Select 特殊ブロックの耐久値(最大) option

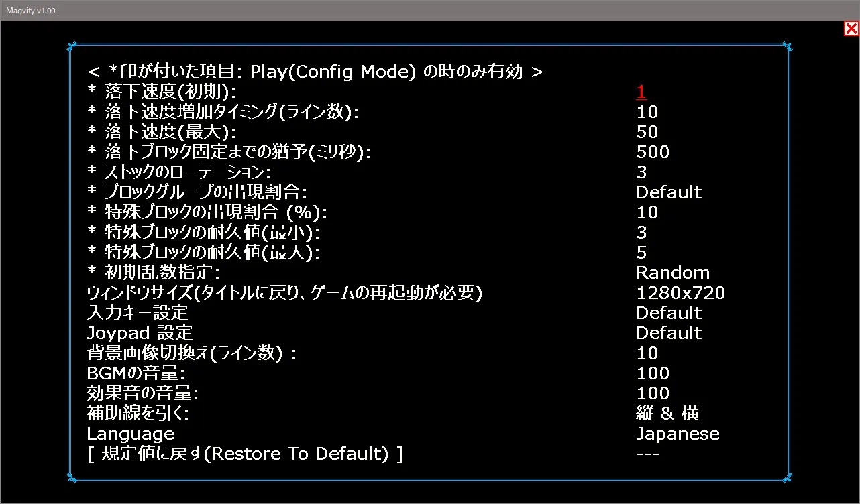(x=204, y=253)
